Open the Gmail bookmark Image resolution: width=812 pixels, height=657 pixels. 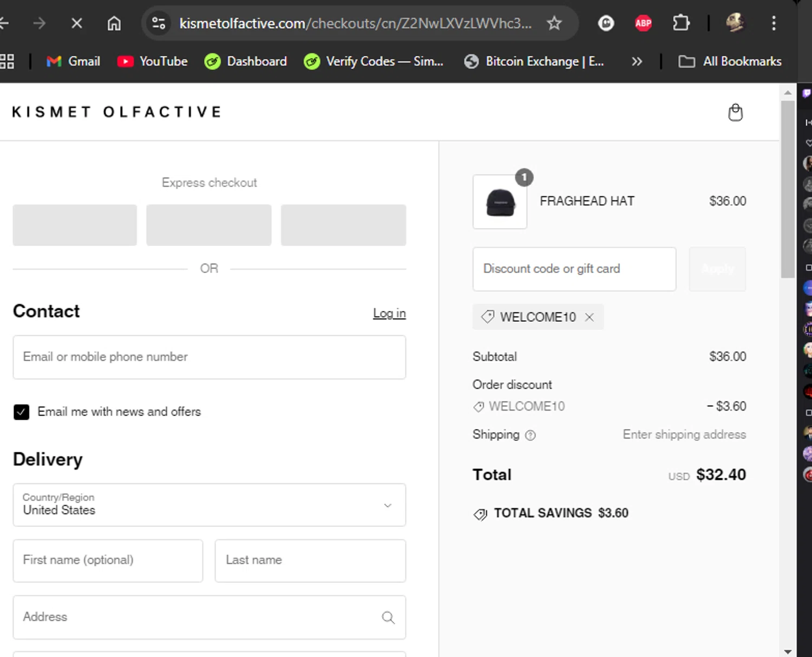pos(73,61)
